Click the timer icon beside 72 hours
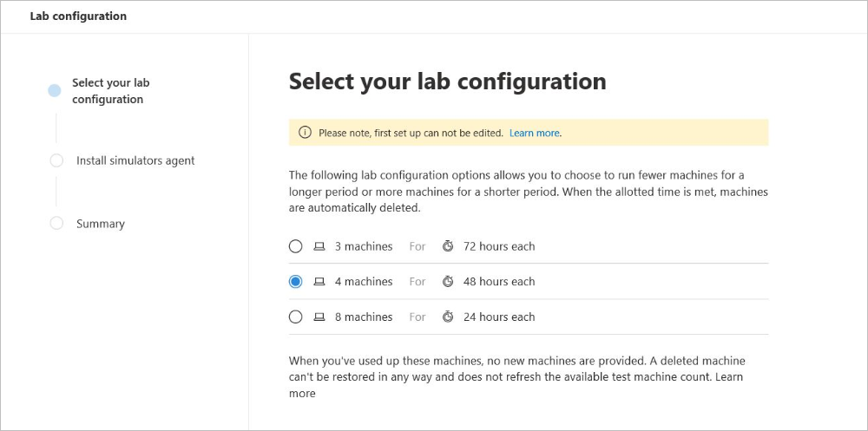The width and height of the screenshot is (868, 431). [x=448, y=246]
